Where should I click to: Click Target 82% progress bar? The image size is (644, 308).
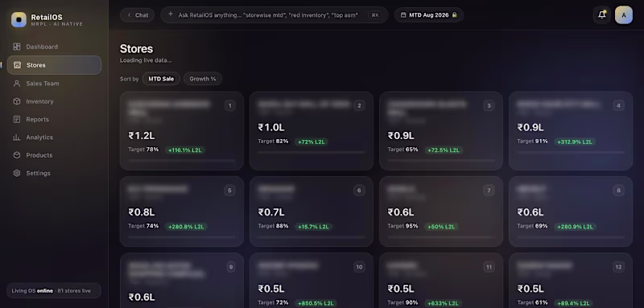(x=312, y=152)
